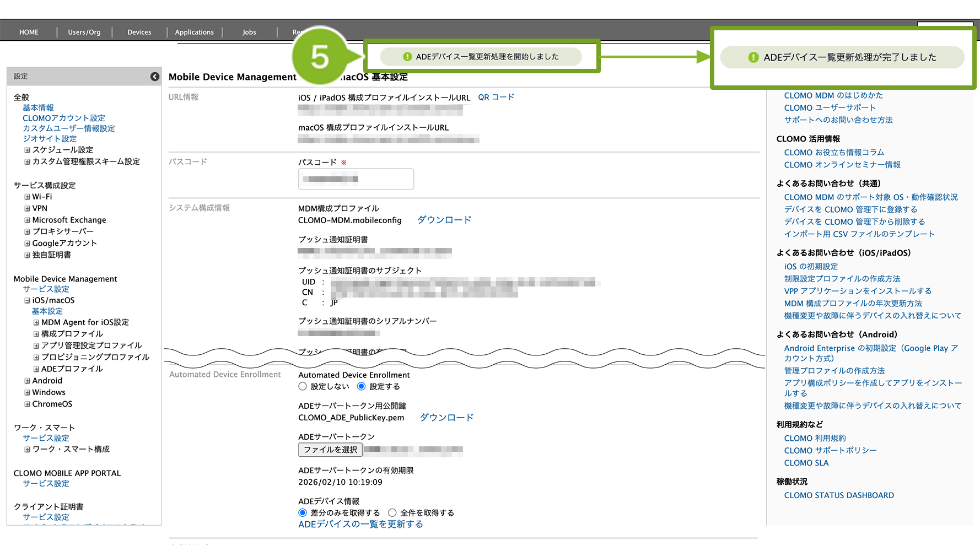Click ADEデバイスの一覧を更新する link
Image resolution: width=980 pixels, height=551 pixels.
tap(360, 524)
